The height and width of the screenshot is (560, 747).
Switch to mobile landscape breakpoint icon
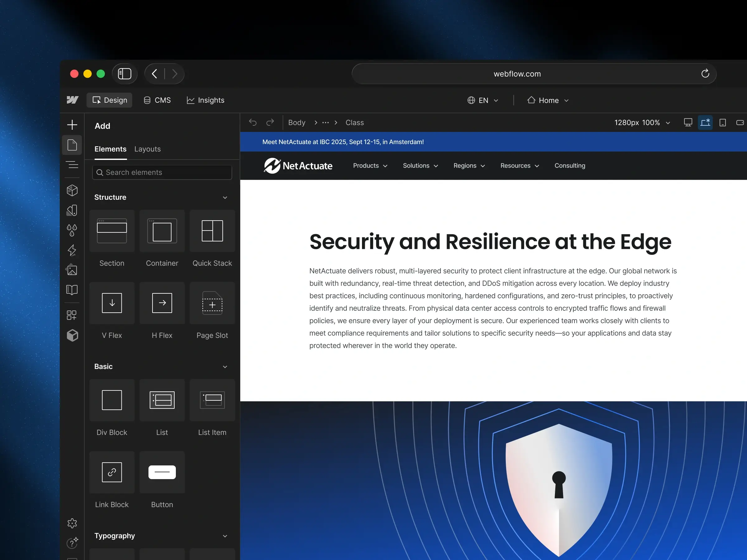pos(740,122)
